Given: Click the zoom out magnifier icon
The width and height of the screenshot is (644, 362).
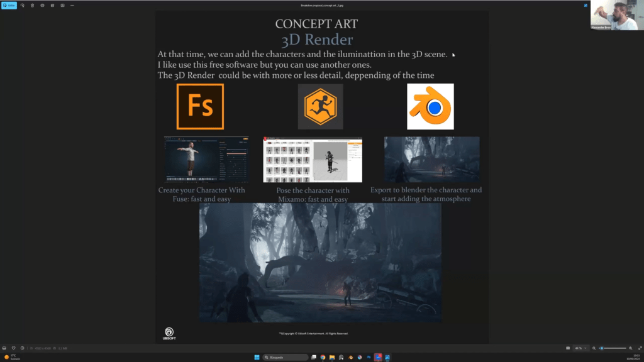Looking at the screenshot, I should tap(594, 348).
